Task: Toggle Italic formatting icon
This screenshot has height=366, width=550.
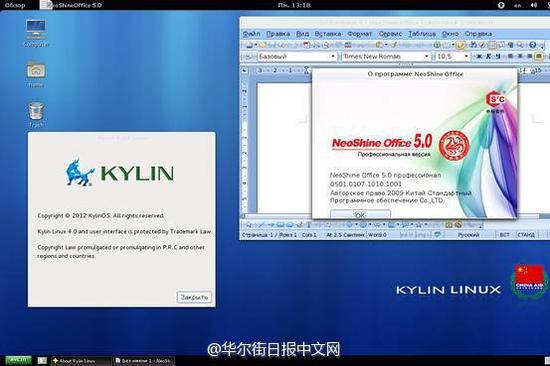Action: pos(489,56)
